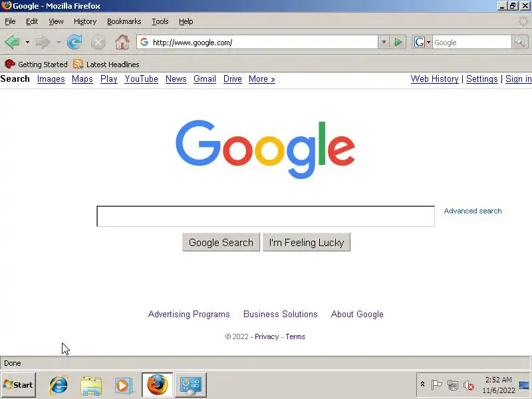
Task: Open the Advanced search link
Action: (473, 211)
